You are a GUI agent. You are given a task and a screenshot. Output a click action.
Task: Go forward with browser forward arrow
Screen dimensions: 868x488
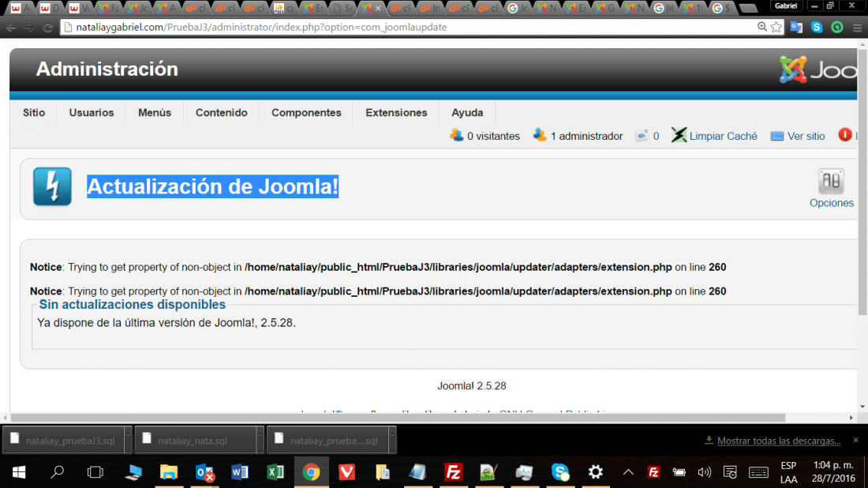pos(29,27)
